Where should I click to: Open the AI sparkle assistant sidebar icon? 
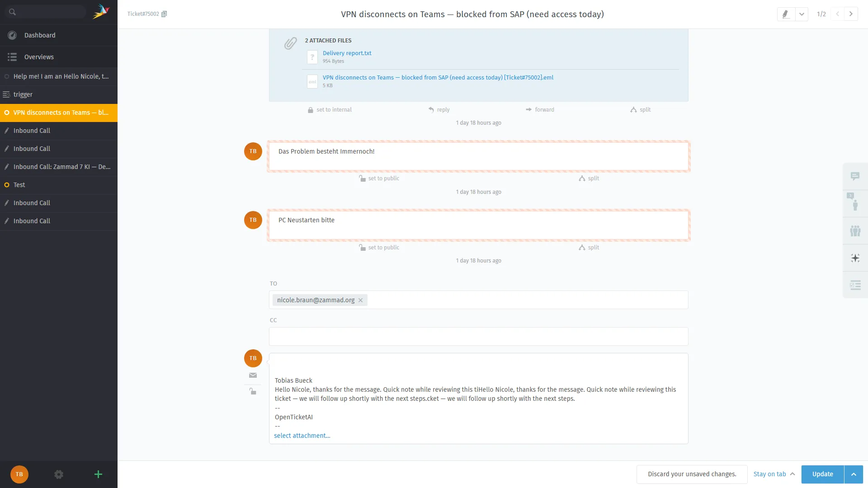pyautogui.click(x=855, y=258)
